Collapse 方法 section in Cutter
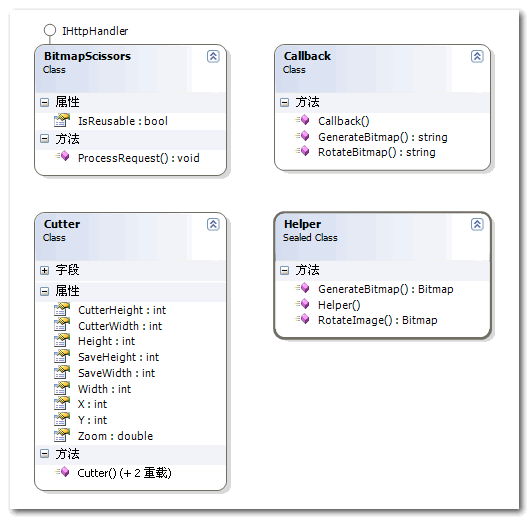The width and height of the screenshot is (530, 520). 44,454
